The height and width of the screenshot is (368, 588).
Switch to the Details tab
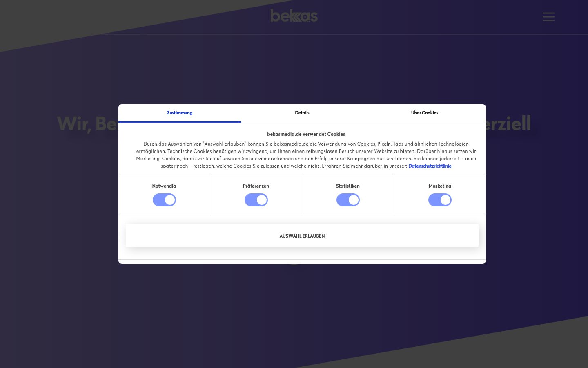302,113
